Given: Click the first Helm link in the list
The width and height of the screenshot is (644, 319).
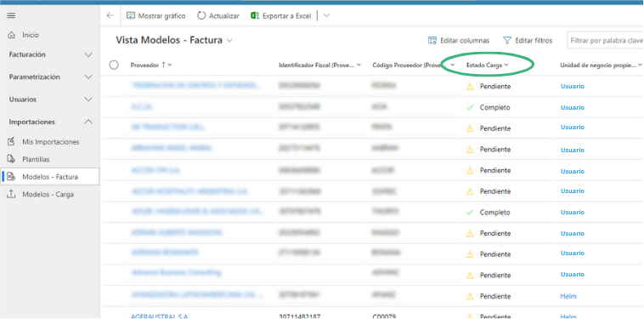Looking at the screenshot, I should pyautogui.click(x=568, y=296).
